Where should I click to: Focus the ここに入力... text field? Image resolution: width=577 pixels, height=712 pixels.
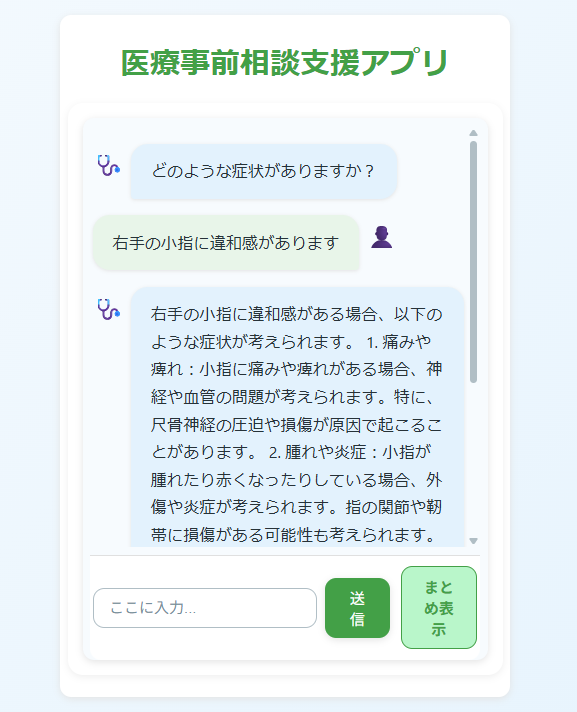(205, 608)
